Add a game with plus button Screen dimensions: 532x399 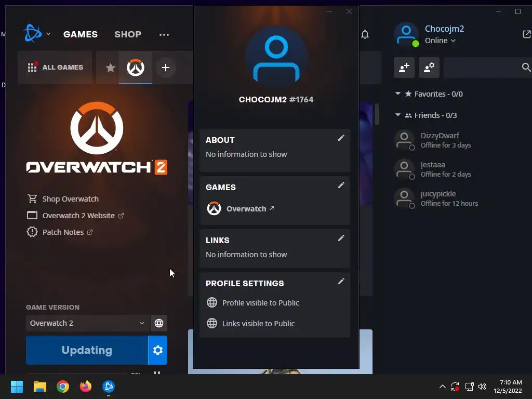[x=166, y=68]
